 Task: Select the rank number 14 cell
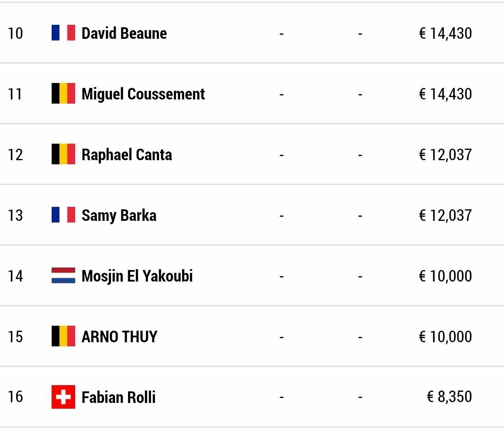click(x=15, y=276)
